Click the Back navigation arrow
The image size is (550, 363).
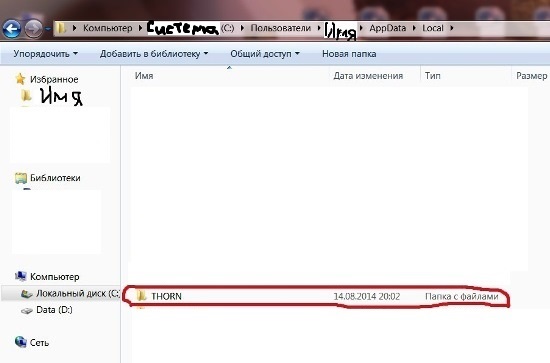(12, 29)
